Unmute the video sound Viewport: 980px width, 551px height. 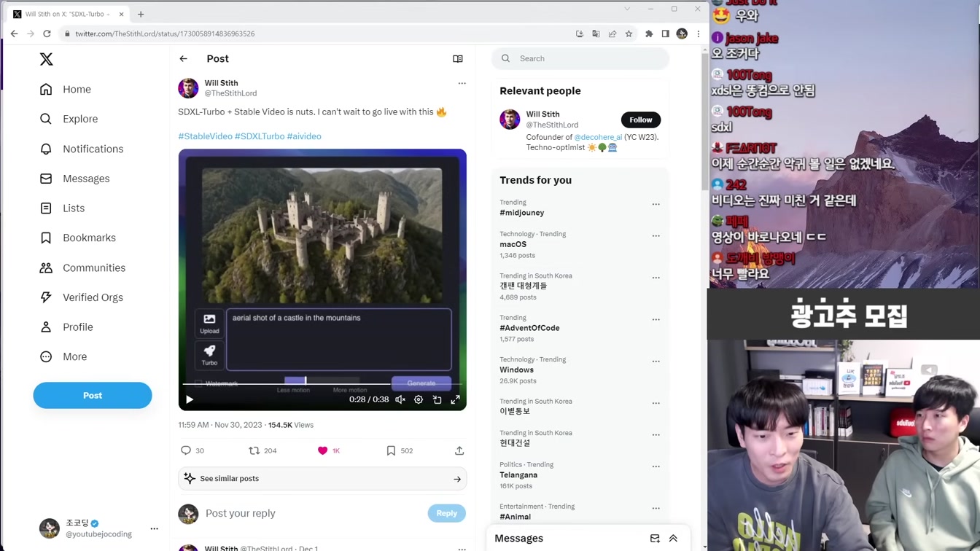point(400,399)
